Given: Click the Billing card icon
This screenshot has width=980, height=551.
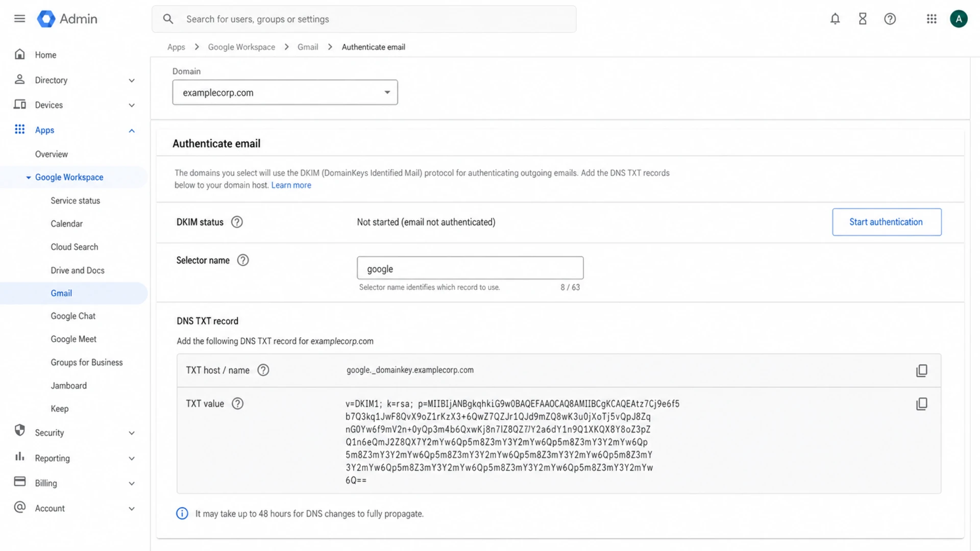Looking at the screenshot, I should tap(20, 481).
